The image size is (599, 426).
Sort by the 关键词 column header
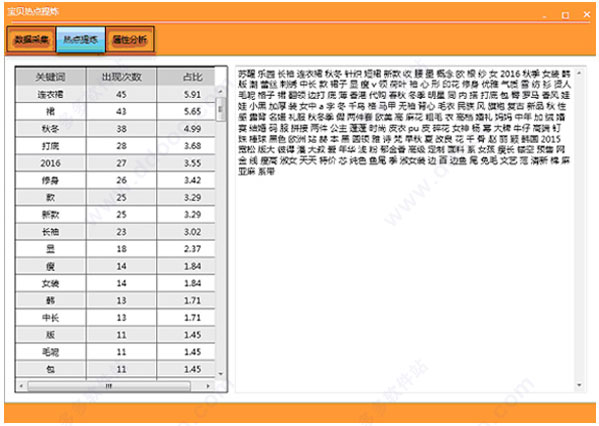pyautogui.click(x=51, y=77)
